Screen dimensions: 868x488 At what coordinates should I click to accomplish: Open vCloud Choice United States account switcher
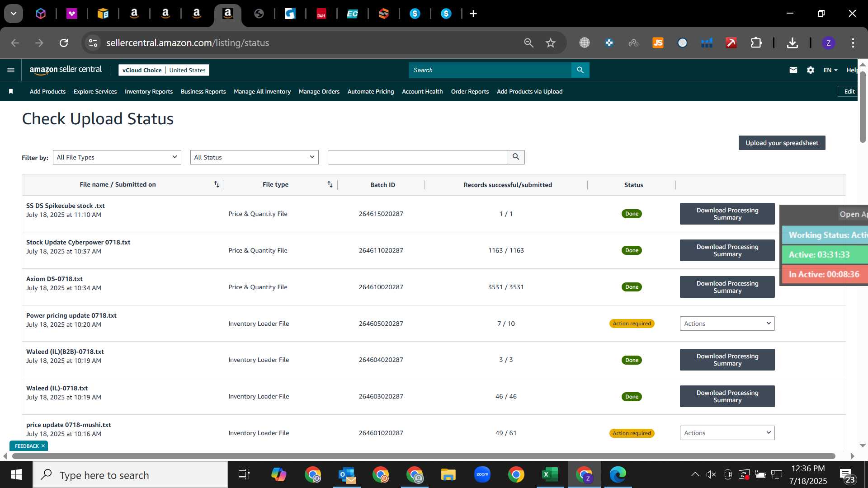coord(164,70)
